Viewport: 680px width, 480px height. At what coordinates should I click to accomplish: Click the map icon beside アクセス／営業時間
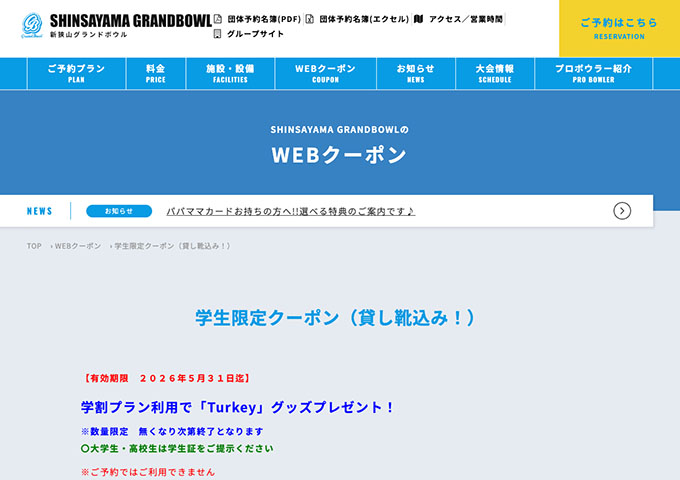pos(418,19)
